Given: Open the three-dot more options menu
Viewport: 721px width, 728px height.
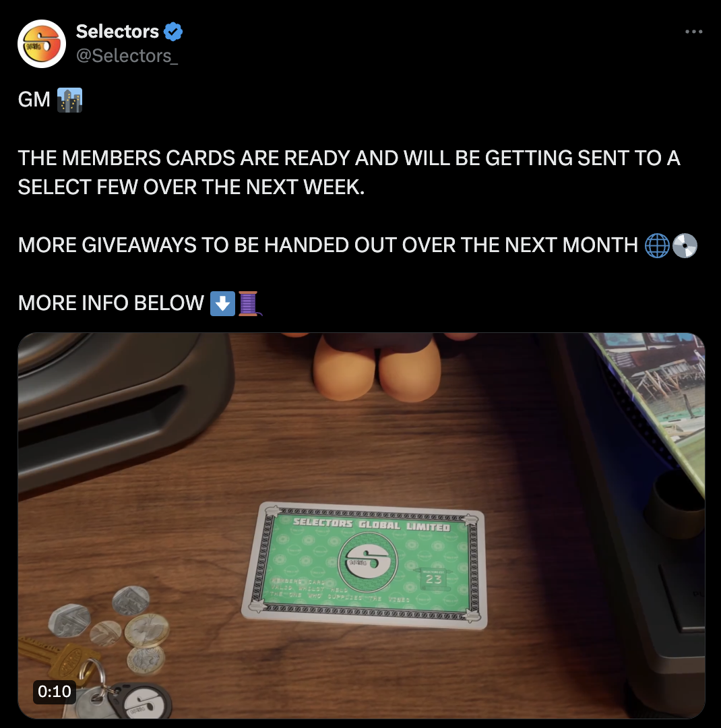Looking at the screenshot, I should click(693, 32).
